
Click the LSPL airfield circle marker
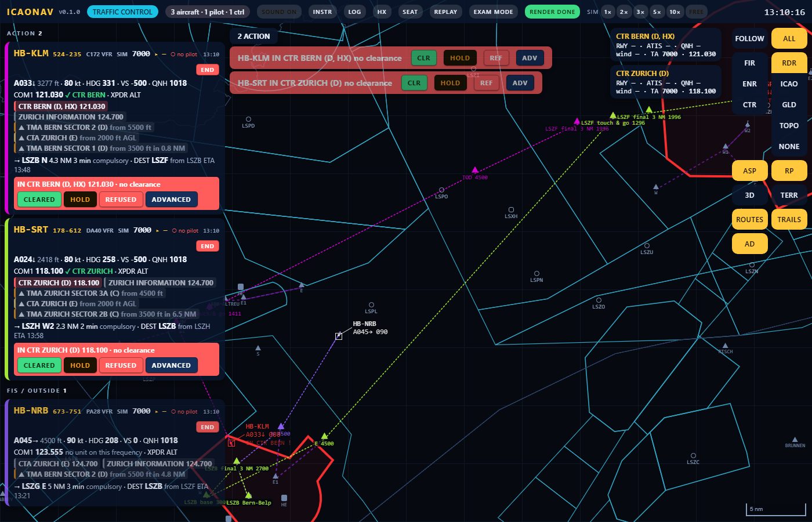(371, 305)
